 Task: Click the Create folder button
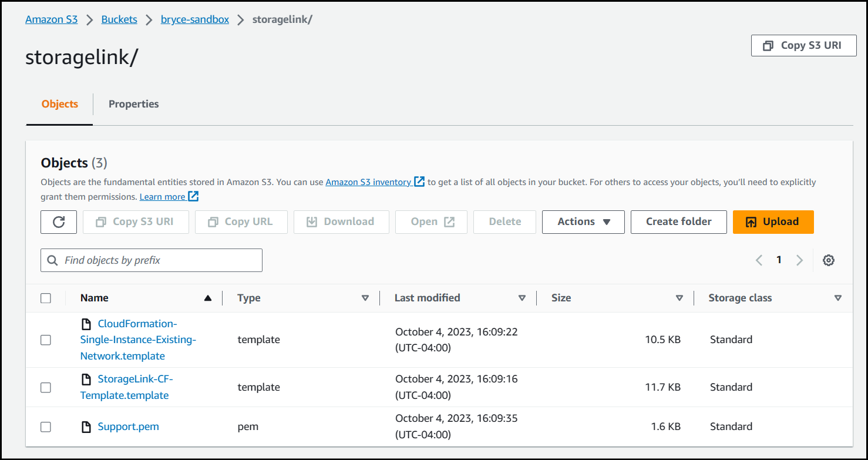[x=679, y=222]
